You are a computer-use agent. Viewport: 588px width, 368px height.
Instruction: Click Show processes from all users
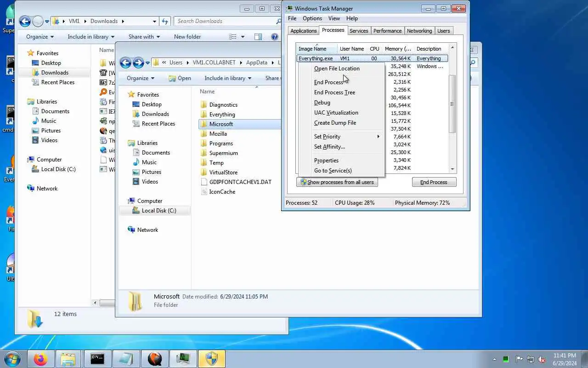pos(337,182)
